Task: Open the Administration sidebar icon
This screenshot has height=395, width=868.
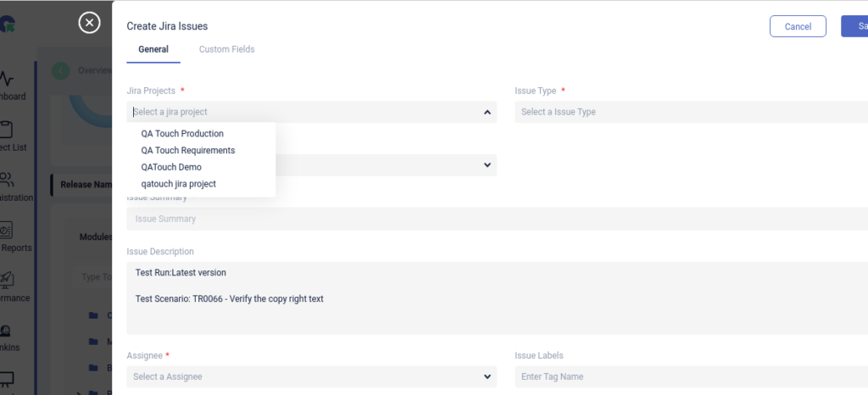Action: point(7,181)
